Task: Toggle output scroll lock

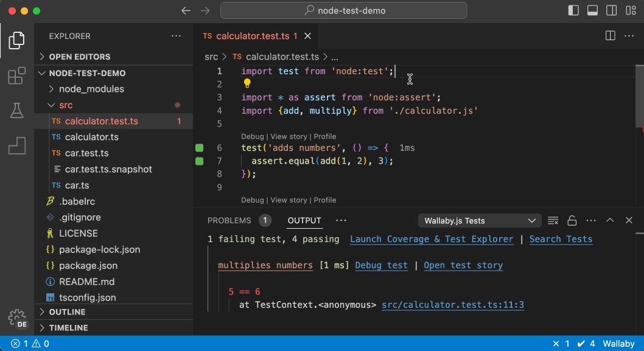Action: point(572,220)
